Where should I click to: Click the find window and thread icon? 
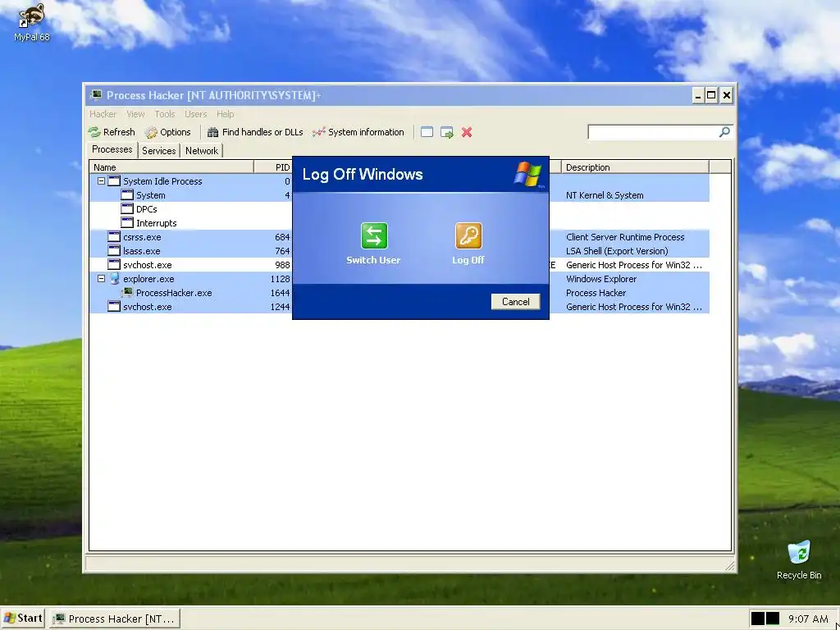tap(447, 132)
